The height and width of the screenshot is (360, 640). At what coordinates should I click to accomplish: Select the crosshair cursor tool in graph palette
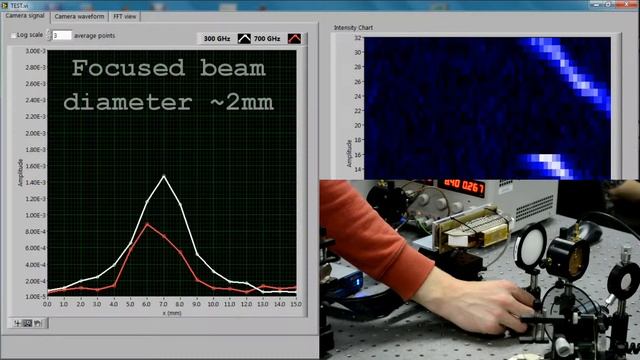(x=17, y=323)
